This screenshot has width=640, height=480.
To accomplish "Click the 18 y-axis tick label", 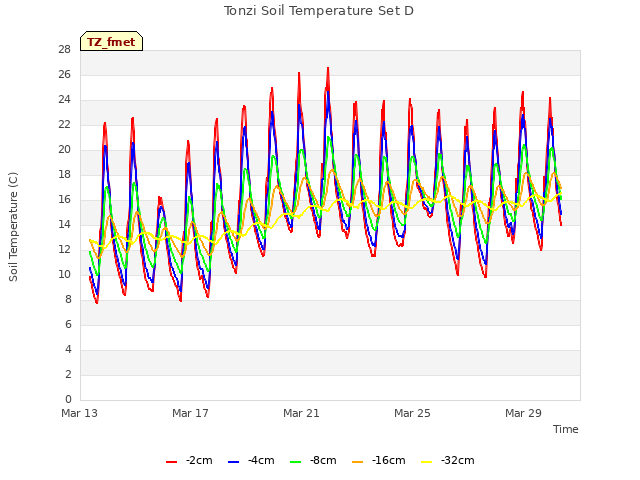I will tap(64, 174).
